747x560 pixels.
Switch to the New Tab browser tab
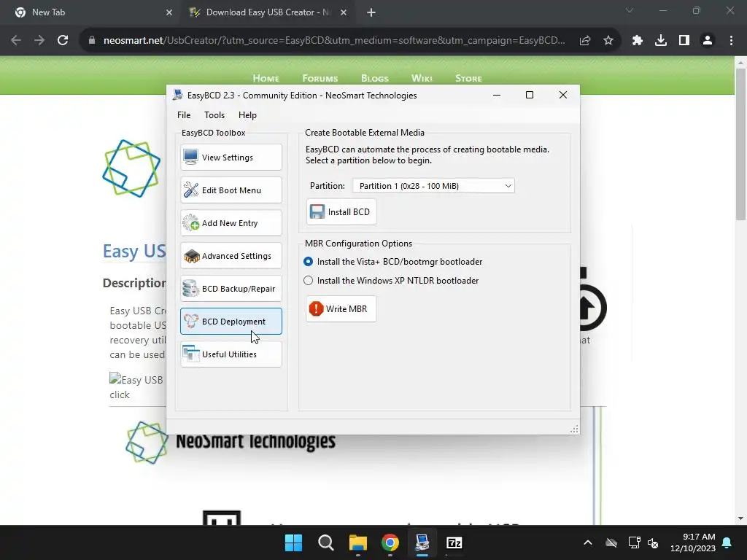90,12
